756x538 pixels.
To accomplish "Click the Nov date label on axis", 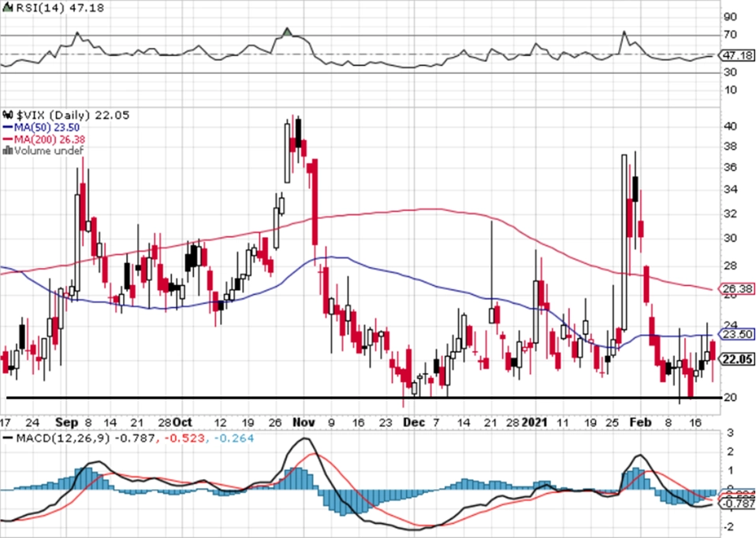I will pyautogui.click(x=304, y=422).
